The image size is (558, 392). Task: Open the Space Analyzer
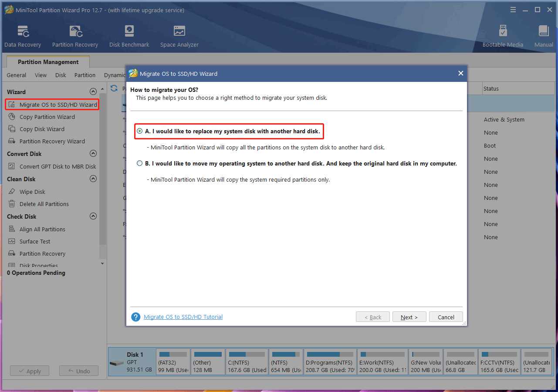point(179,35)
